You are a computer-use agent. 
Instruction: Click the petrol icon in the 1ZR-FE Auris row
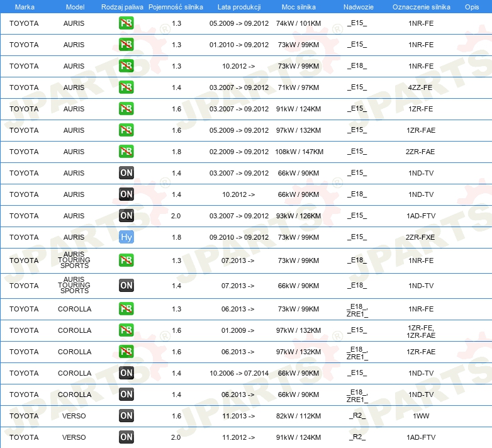click(126, 109)
